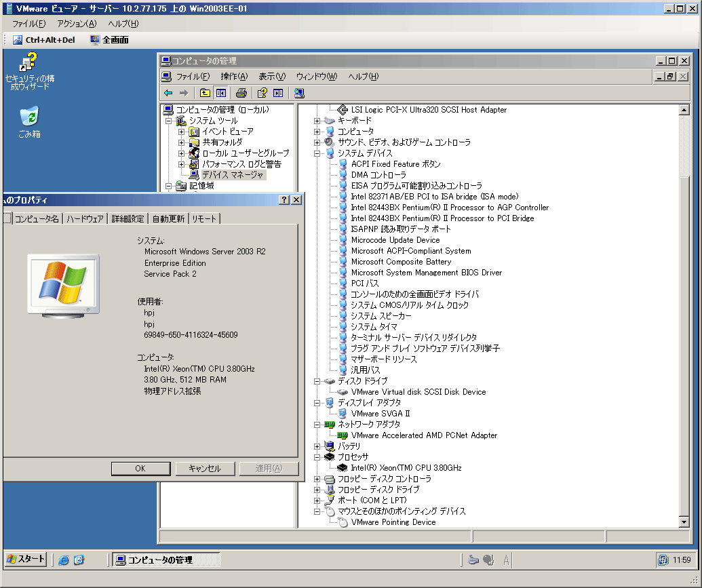Screen dimensions: 702x588
Task: Open the Recycle Bin (ごみ箱) desktop icon
Action: [x=30, y=122]
